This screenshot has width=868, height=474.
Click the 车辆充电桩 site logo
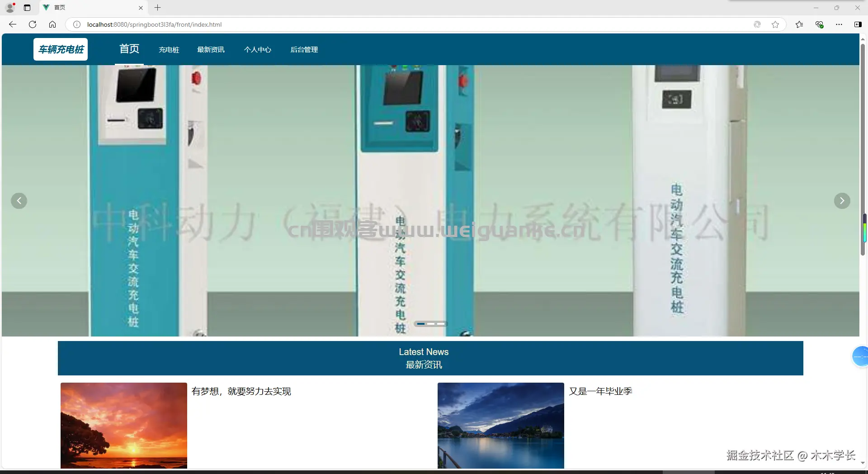point(61,49)
